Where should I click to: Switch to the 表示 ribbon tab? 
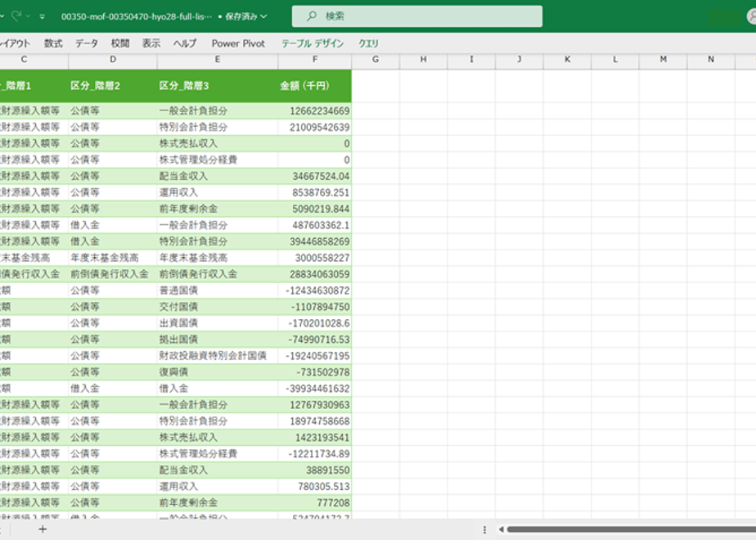151,43
